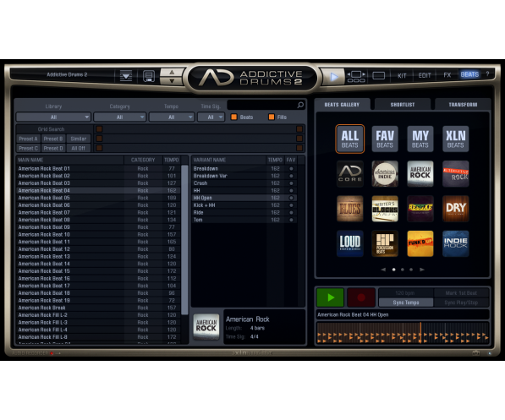Select Grid Search Preset B
Viewport: 505px width, 420px height.
tap(53, 139)
